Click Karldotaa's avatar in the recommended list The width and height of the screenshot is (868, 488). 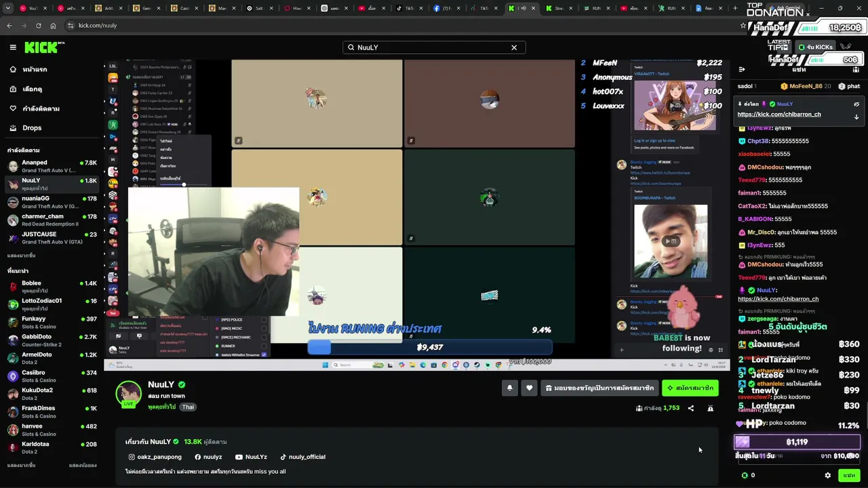pyautogui.click(x=13, y=448)
